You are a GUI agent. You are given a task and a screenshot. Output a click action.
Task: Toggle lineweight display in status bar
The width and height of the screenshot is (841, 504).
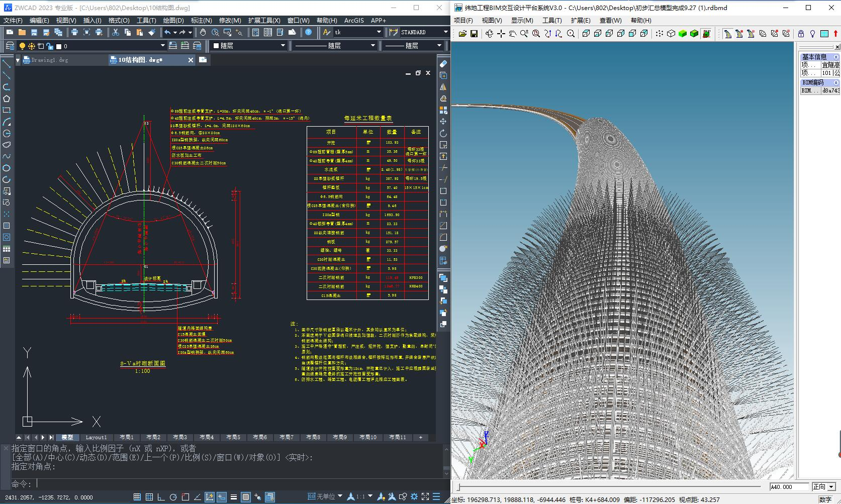(x=234, y=497)
